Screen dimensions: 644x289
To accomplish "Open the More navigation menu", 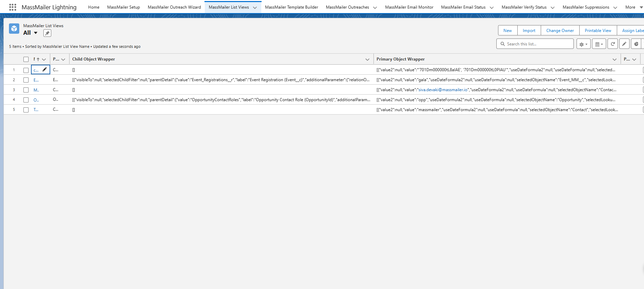I will coord(634,7).
